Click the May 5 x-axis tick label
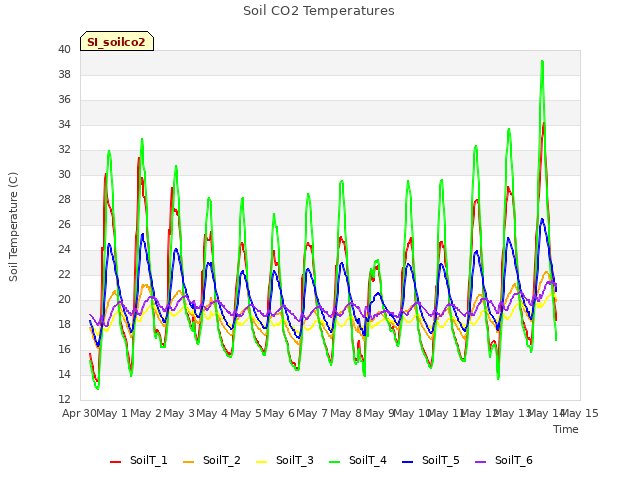Screen dimensions: 640x480 pyautogui.click(x=246, y=413)
